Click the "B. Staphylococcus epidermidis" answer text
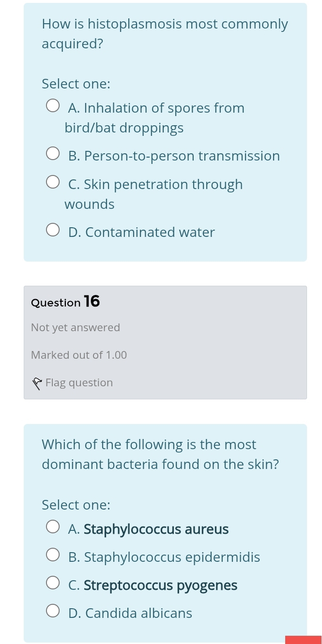This screenshot has height=644, width=322. click(x=164, y=557)
